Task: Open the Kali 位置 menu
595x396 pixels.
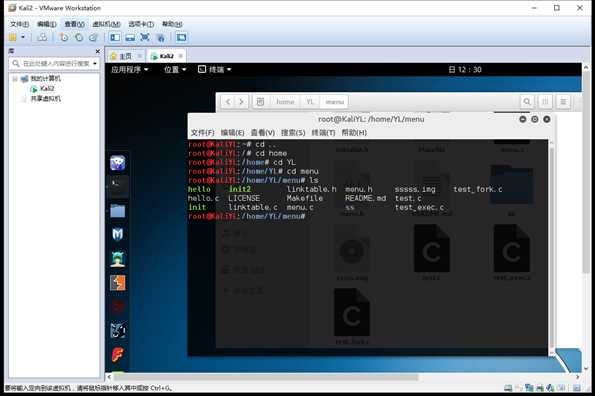Action: pos(175,69)
